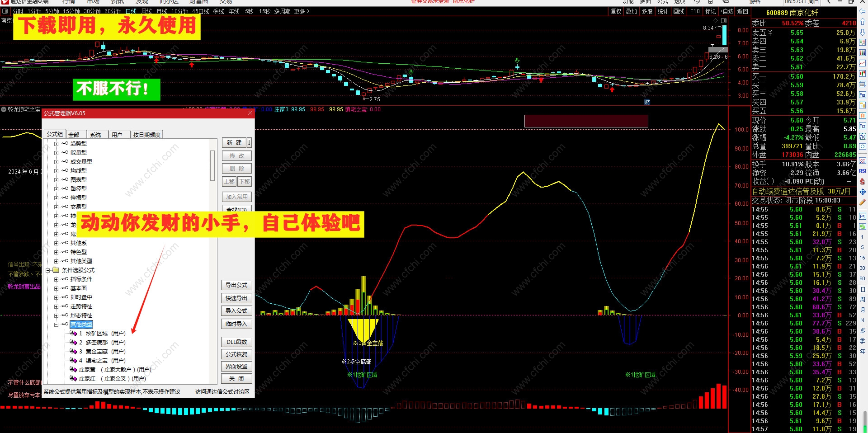This screenshot has width=868, height=433.
Task: Click the 叠加 toolbar button
Action: pyautogui.click(x=632, y=11)
